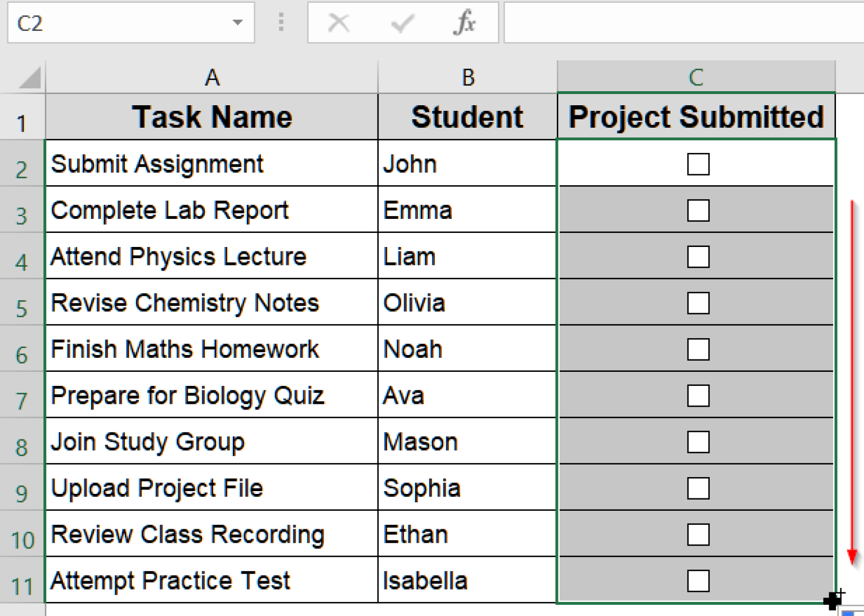This screenshot has height=616, width=864.
Task: Click the Enter checkmark formula bar icon
Action: (x=402, y=23)
